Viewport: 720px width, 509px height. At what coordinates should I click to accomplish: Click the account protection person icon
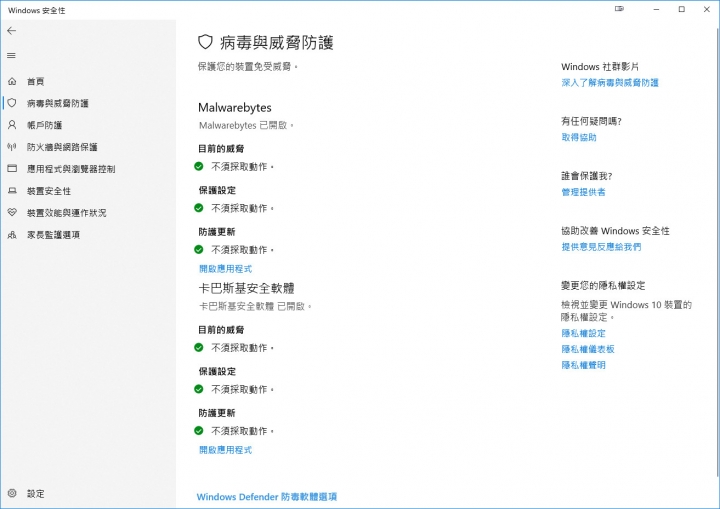click(x=12, y=125)
